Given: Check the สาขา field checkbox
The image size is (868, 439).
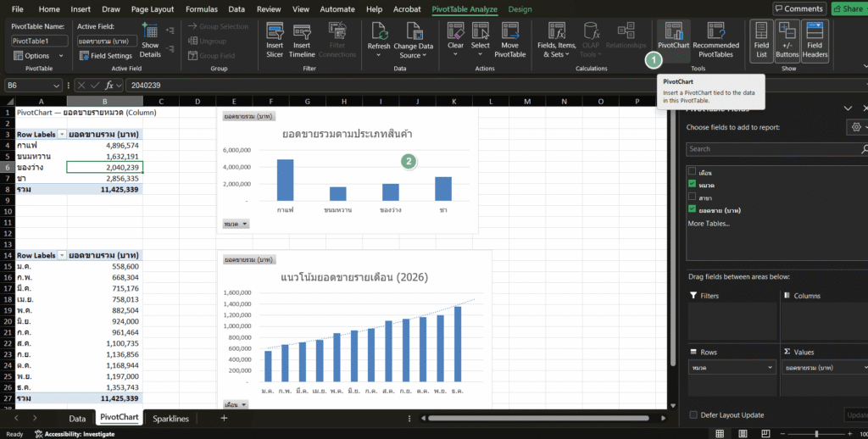Looking at the screenshot, I should point(692,197).
